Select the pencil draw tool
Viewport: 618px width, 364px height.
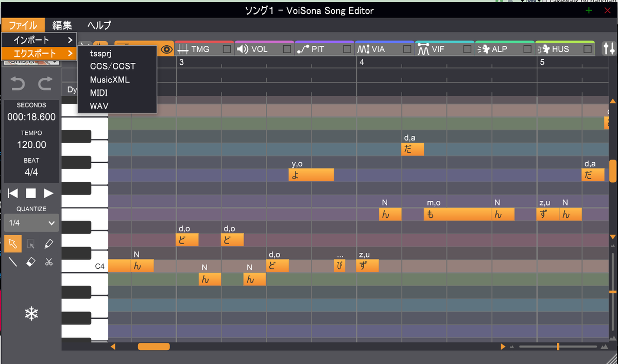coord(48,244)
